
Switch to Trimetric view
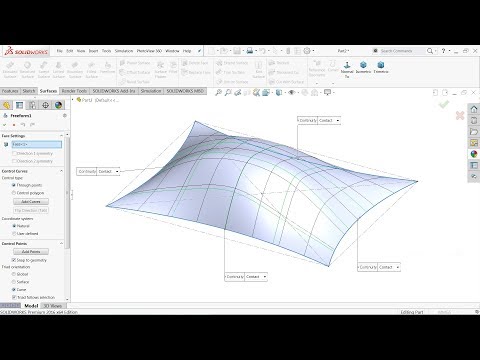tap(381, 65)
